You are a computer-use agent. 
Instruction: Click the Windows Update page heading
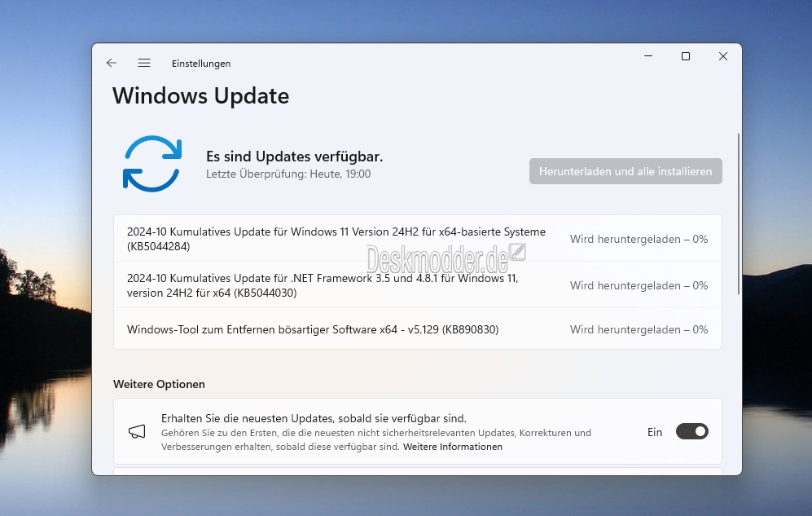(201, 96)
